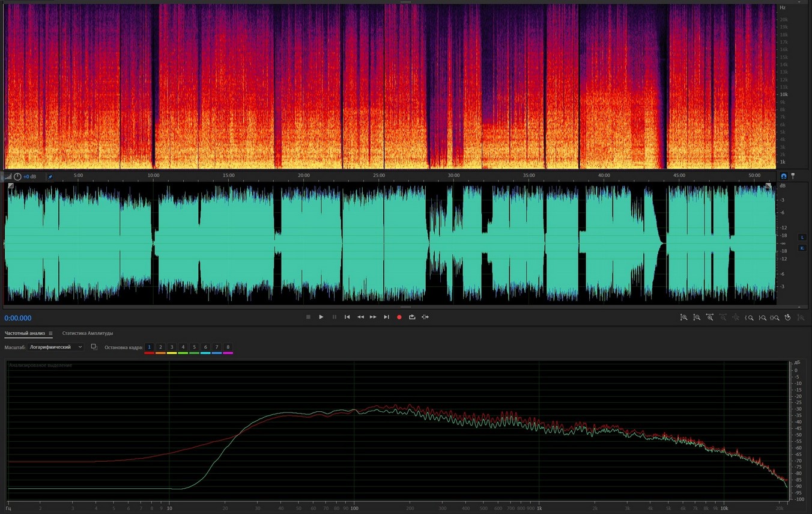Screen dimensions: 812x514
Task: Toggle the HUD pin icon beside +0 dB
Action: point(50,177)
